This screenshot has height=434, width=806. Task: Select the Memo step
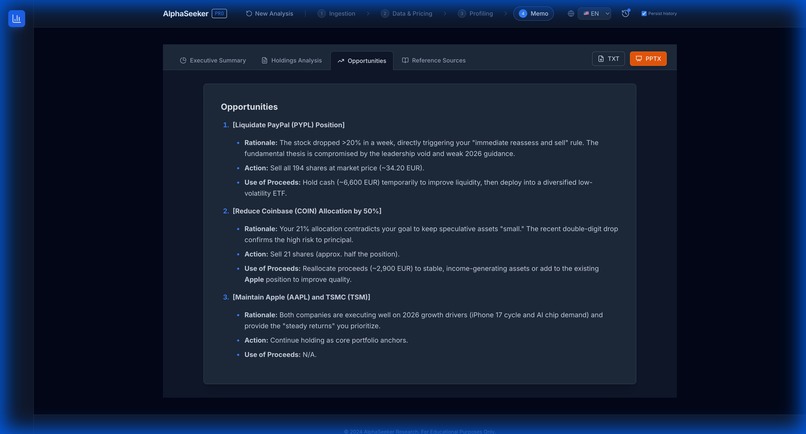(534, 14)
